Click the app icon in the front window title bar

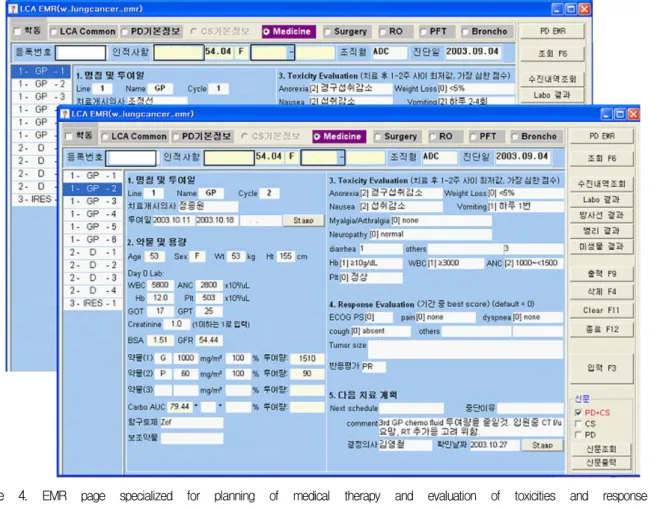(65, 114)
